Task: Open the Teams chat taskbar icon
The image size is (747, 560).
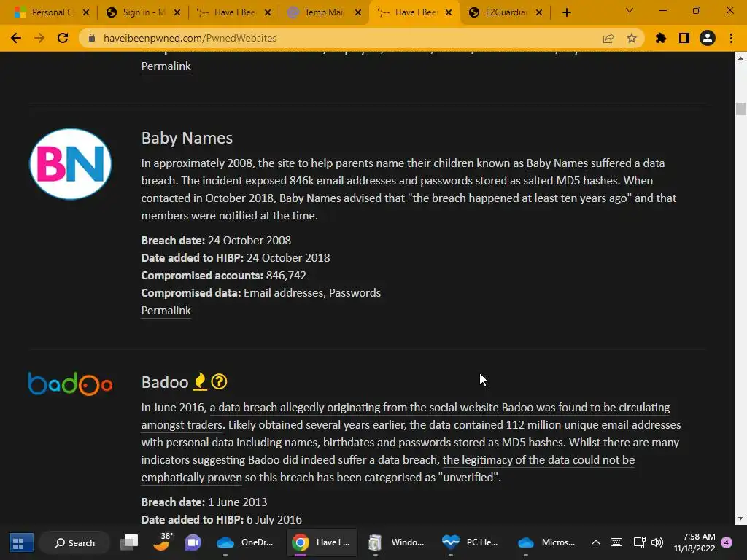Action: 193,542
